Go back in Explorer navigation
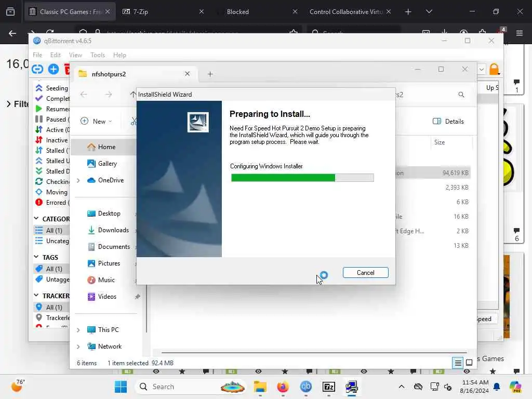This screenshot has width=532, height=399. (x=84, y=95)
